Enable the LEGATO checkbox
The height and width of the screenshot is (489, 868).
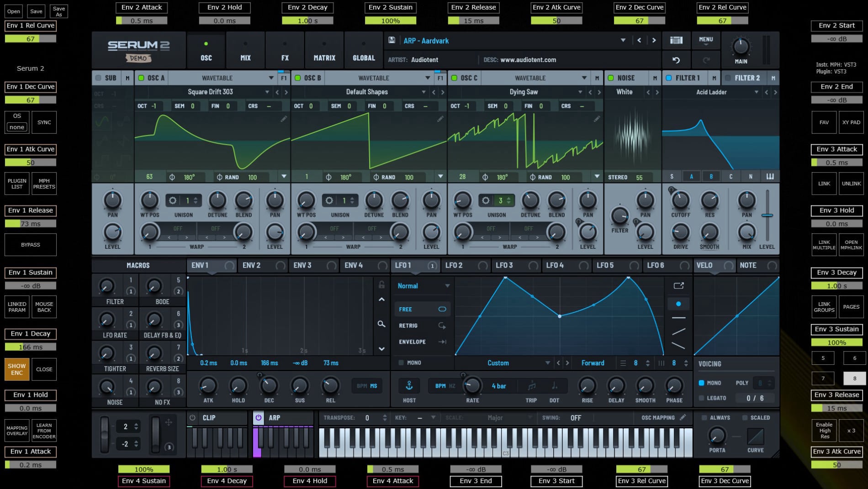coord(701,398)
